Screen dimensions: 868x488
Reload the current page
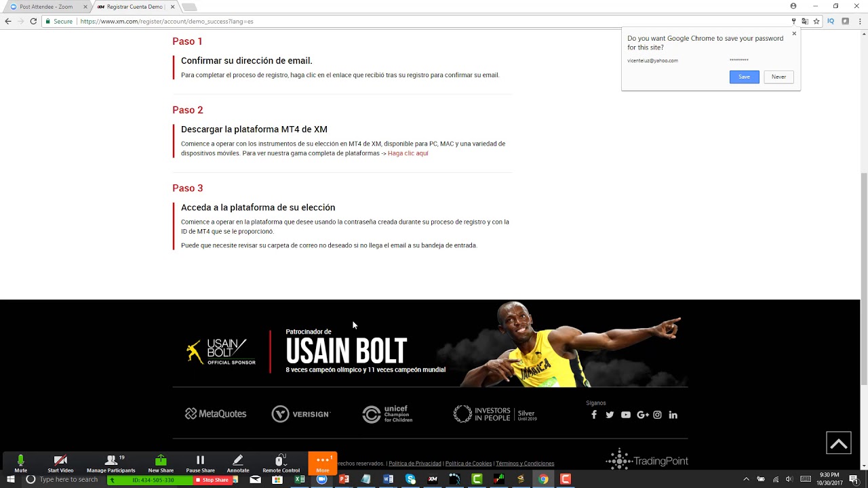coord(33,21)
